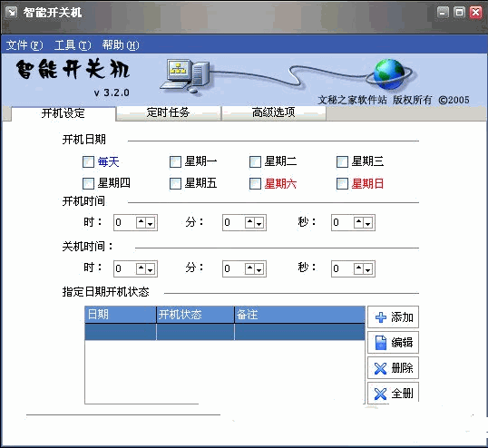The width and height of the screenshot is (488, 448).
Task: Click the computer network image in the banner
Action: (185, 75)
